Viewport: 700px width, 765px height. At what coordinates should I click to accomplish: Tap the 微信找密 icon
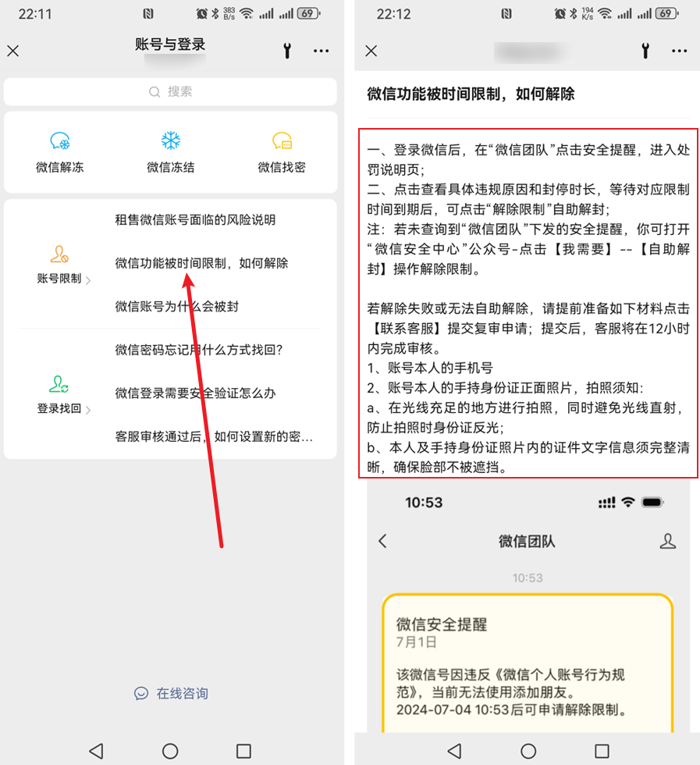(x=282, y=141)
